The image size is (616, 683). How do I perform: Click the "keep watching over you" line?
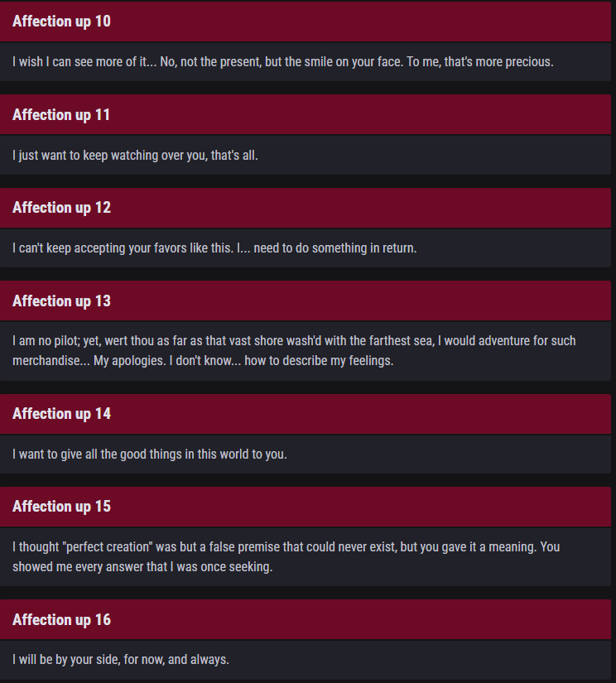(135, 155)
